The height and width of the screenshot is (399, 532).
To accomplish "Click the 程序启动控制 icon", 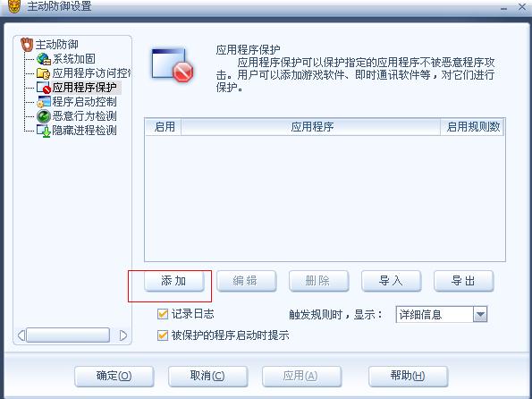I will tap(44, 102).
